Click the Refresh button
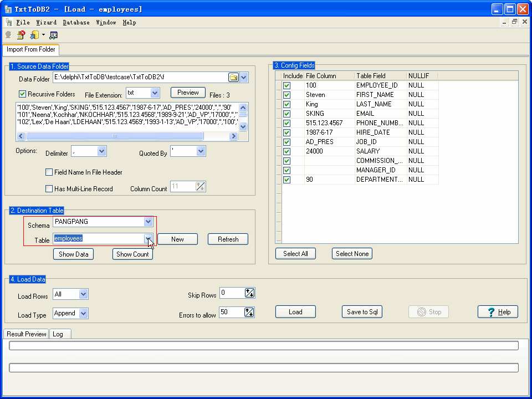The height and width of the screenshot is (399, 532). [x=228, y=239]
